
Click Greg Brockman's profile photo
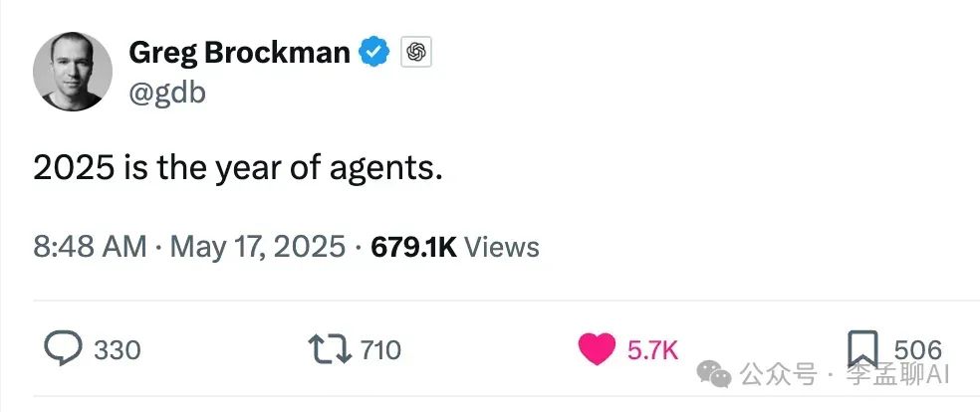click(74, 70)
